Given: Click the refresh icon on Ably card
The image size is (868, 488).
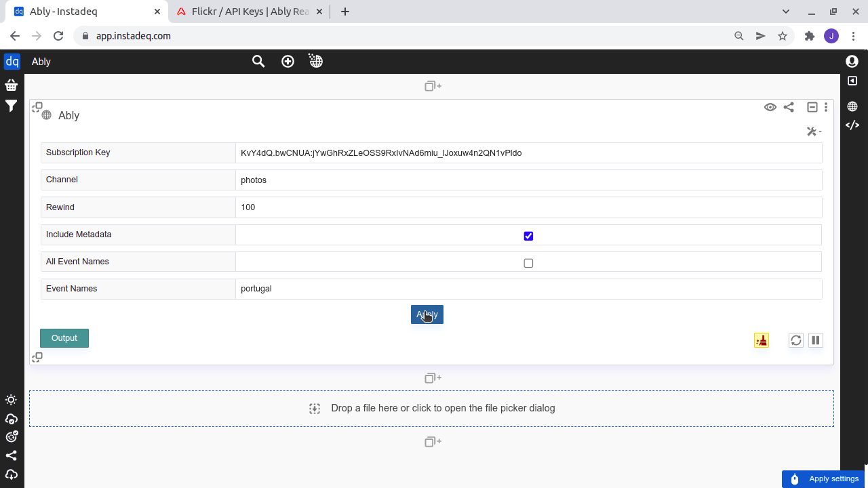Looking at the screenshot, I should click(796, 340).
